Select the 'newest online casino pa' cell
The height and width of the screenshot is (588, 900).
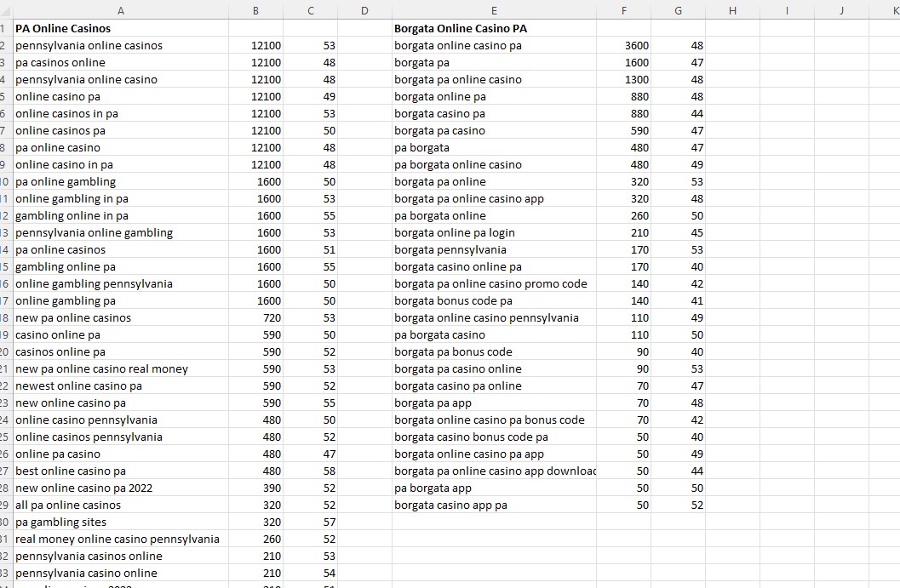121,386
